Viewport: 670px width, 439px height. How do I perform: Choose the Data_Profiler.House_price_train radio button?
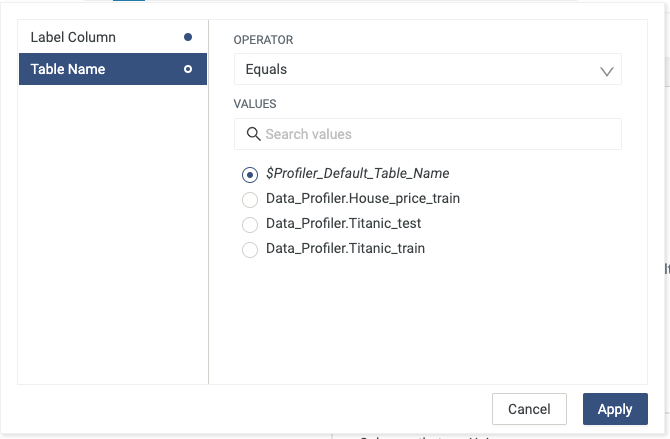250,199
